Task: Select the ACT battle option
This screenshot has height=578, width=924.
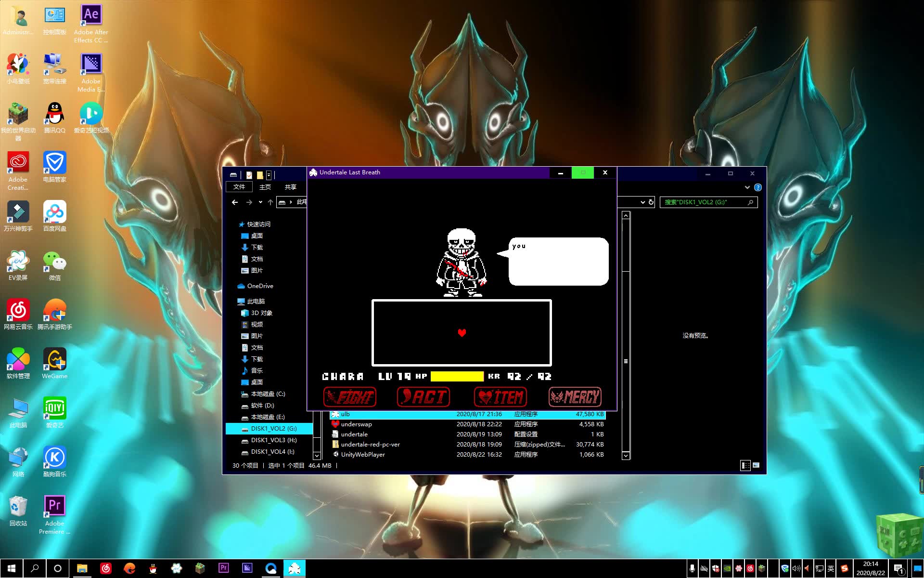Action: (423, 397)
